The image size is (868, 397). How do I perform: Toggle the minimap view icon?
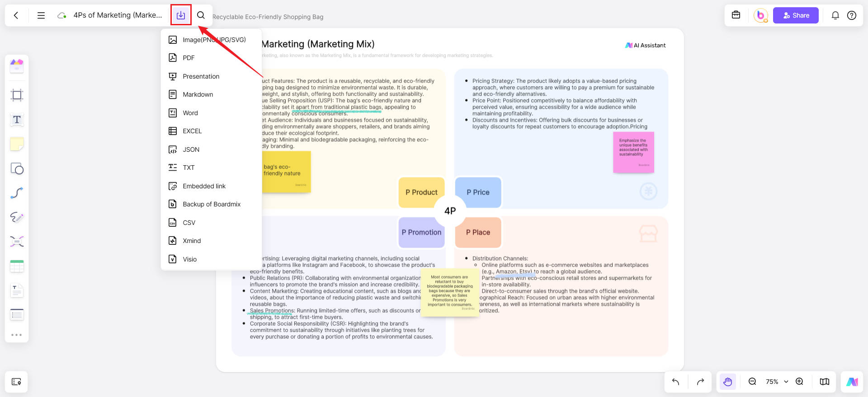[x=824, y=382]
